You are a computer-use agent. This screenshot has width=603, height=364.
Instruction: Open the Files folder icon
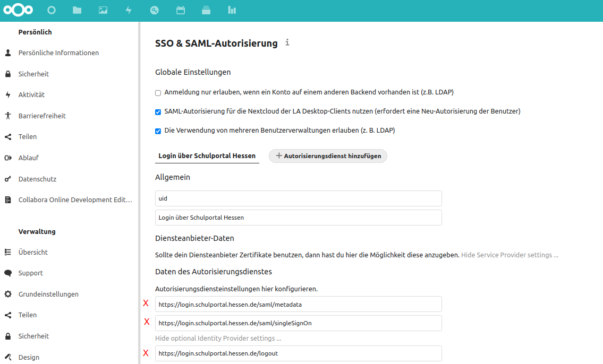coord(77,11)
